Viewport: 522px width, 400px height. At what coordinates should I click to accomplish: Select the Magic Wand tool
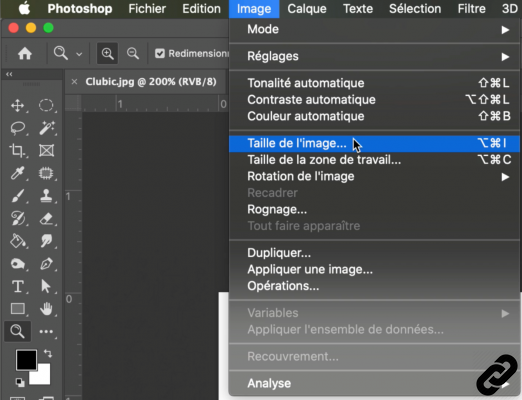point(46,128)
